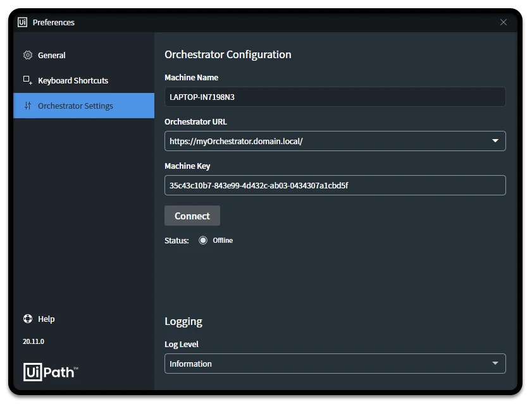The image size is (532, 404).
Task: Click the Keyboard Shortcuts icon
Action: (28, 80)
